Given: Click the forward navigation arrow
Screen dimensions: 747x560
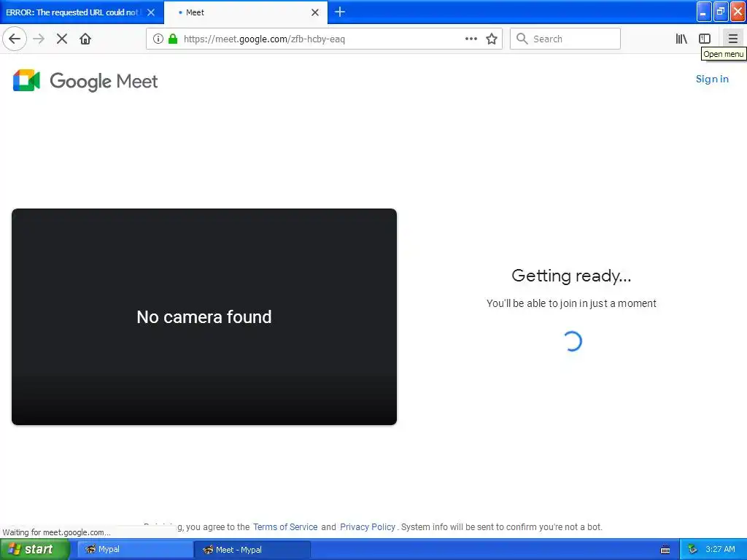Looking at the screenshot, I should 39,39.
